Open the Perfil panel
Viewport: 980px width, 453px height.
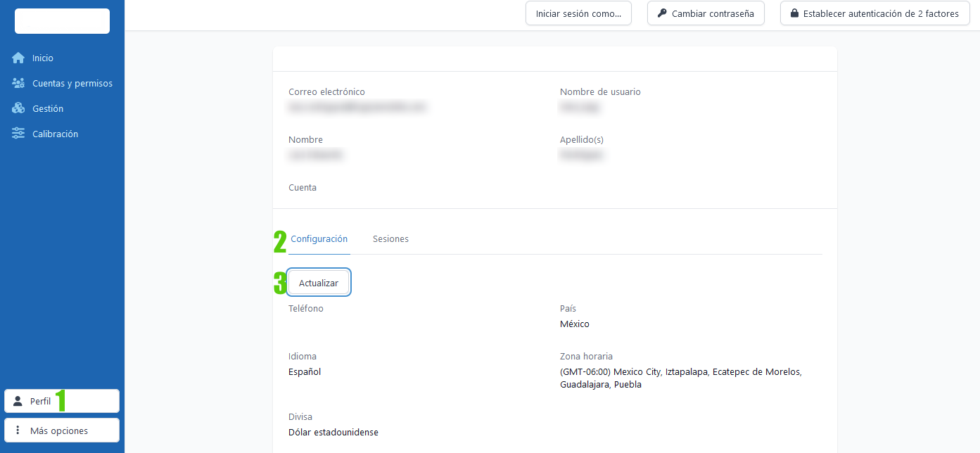pos(61,400)
